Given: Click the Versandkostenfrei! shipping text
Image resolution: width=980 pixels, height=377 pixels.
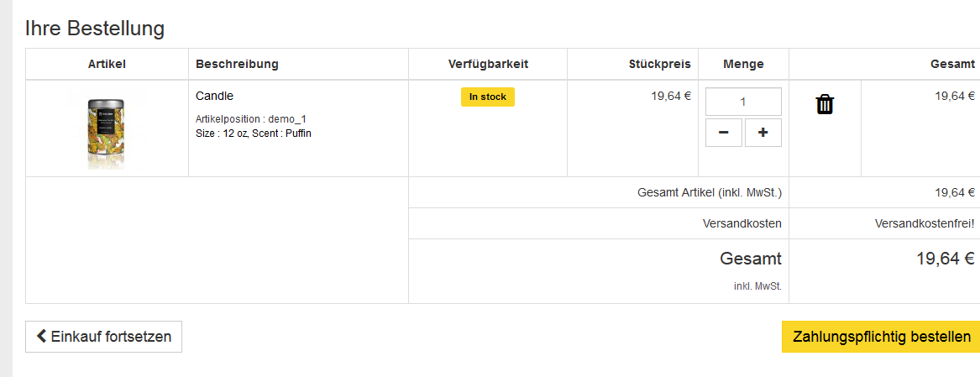Looking at the screenshot, I should coord(924,224).
